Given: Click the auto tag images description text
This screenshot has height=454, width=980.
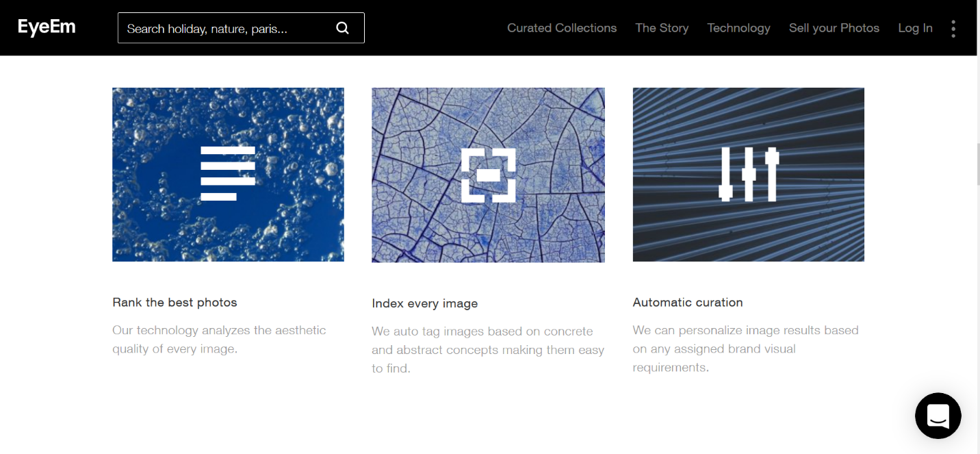Looking at the screenshot, I should (487, 349).
